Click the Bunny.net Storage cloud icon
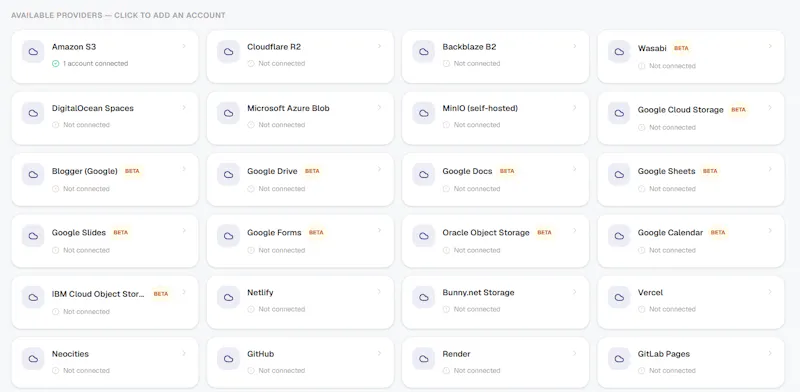The width and height of the screenshot is (800, 392). click(x=423, y=297)
